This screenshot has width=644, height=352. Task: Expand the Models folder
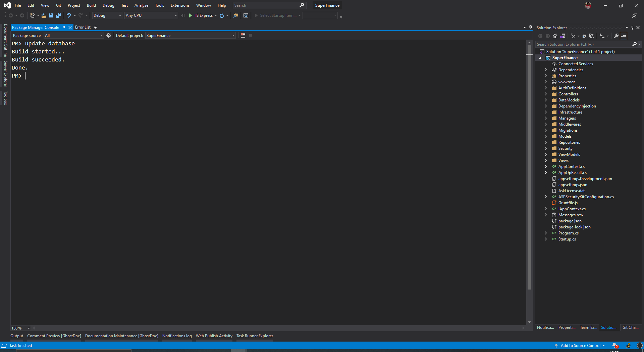point(546,136)
